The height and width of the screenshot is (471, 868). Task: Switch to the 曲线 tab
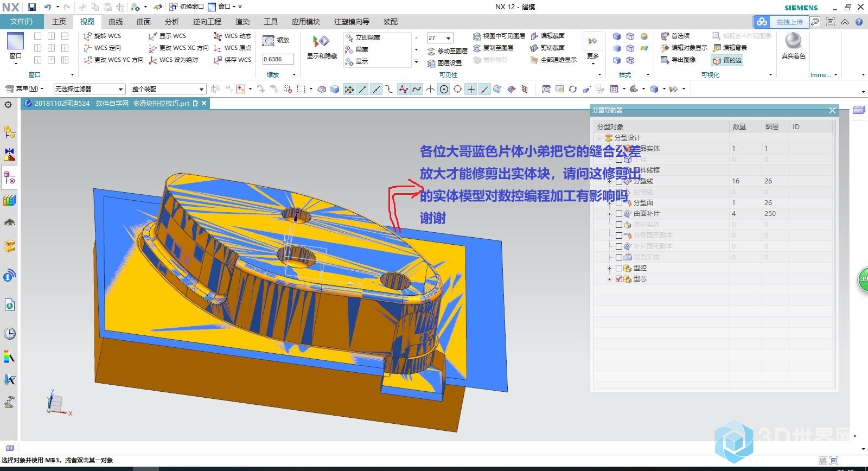pos(116,22)
